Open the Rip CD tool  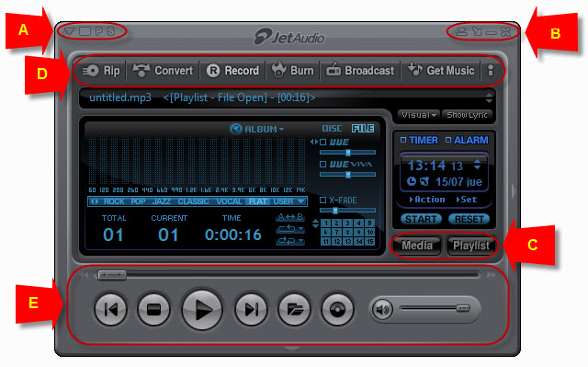click(101, 71)
